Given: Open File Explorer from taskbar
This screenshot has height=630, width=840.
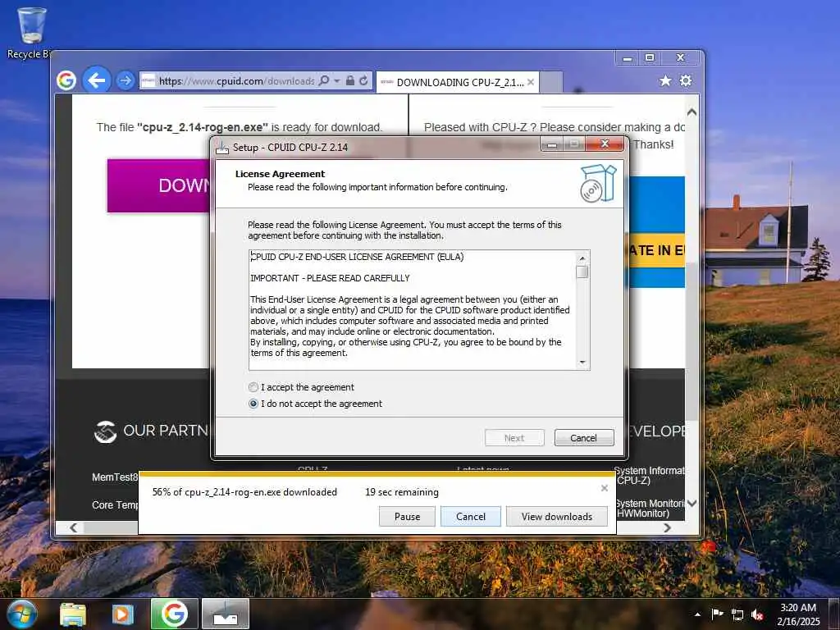Looking at the screenshot, I should pos(73,614).
